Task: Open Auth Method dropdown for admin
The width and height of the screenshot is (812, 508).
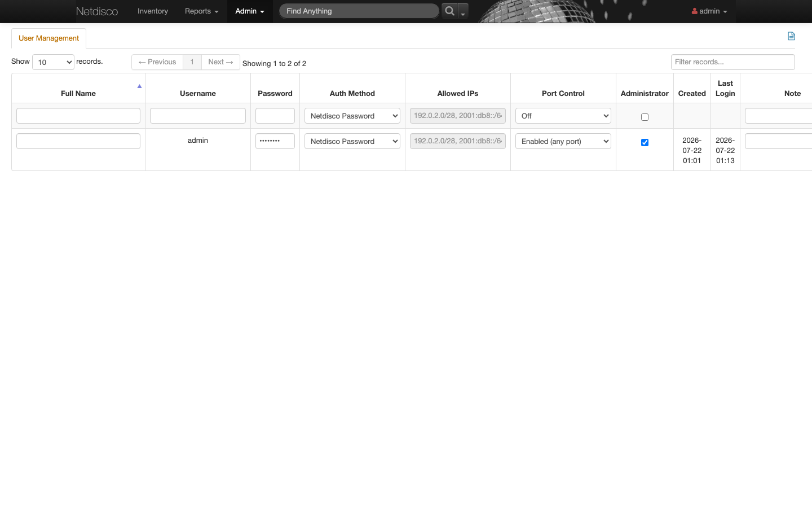Action: pos(352,141)
